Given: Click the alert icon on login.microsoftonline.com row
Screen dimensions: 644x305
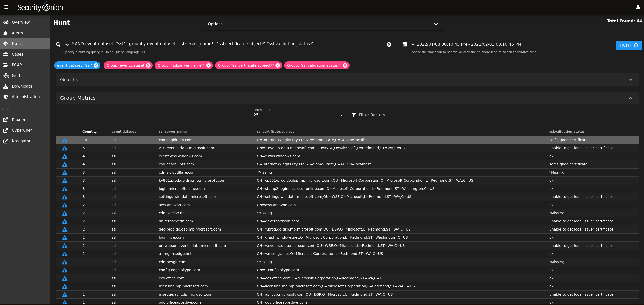Looking at the screenshot, I should [x=65, y=189].
